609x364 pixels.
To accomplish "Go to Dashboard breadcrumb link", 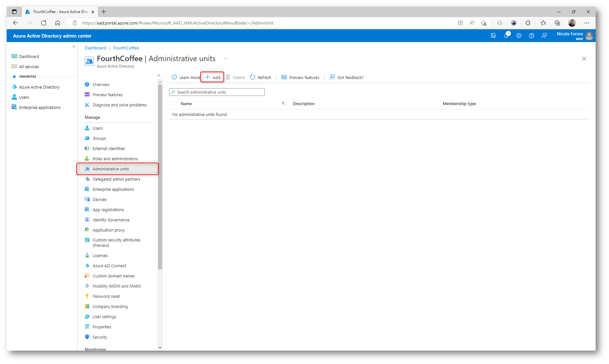I will point(95,48).
